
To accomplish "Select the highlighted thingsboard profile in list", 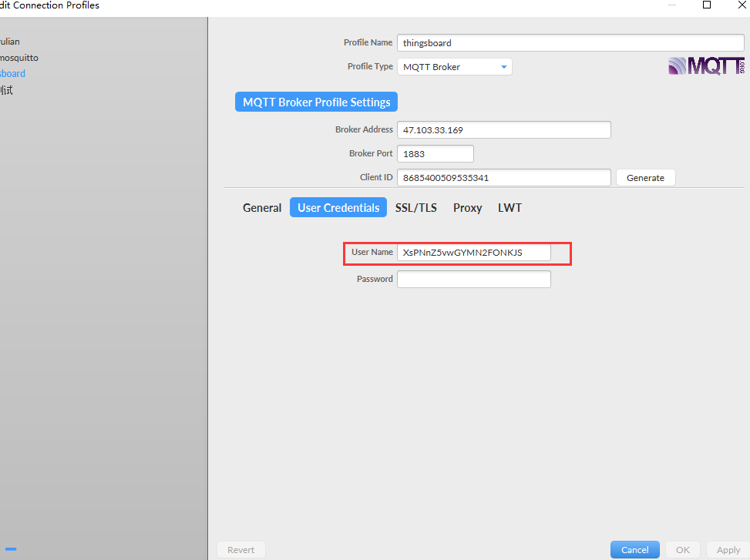I will point(12,74).
